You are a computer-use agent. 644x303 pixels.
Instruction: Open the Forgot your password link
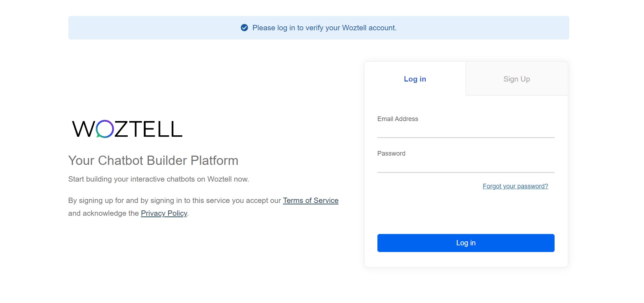coord(515,186)
